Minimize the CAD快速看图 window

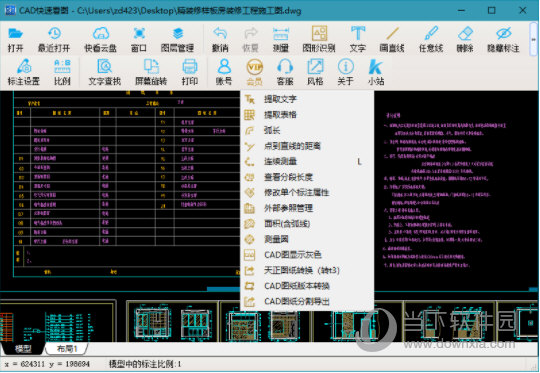461,10
